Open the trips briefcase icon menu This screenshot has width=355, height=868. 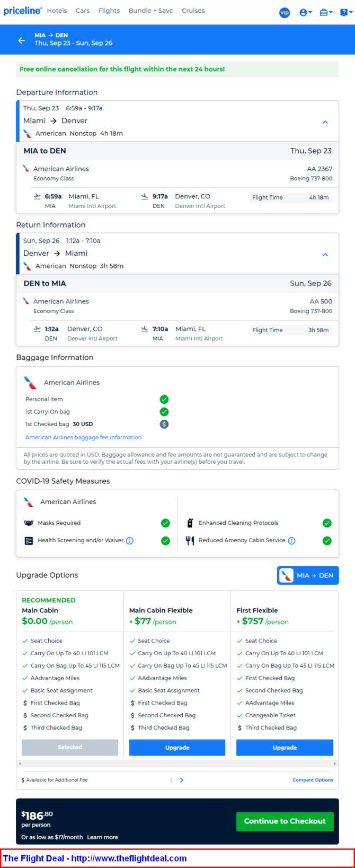326,12
